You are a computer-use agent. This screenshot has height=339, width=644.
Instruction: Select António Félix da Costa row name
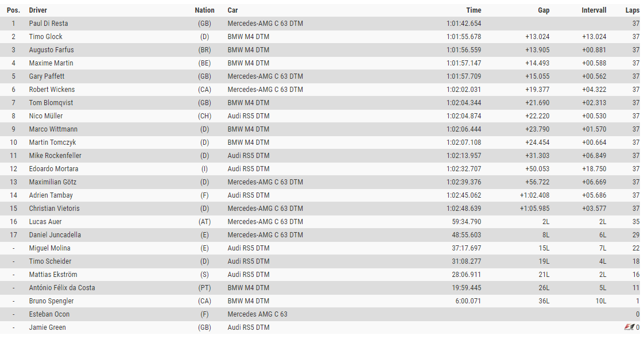(x=62, y=288)
